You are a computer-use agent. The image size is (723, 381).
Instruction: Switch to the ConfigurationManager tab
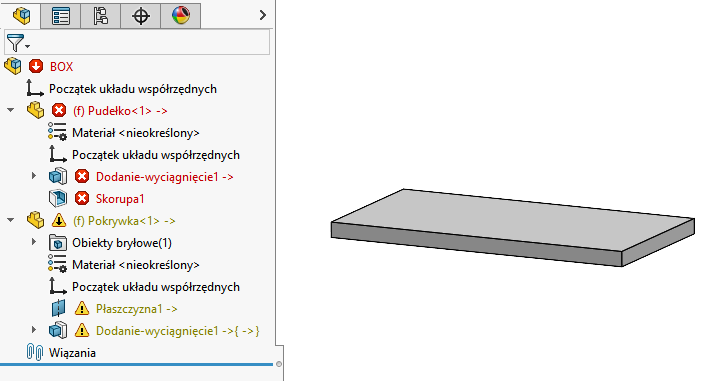coord(101,16)
